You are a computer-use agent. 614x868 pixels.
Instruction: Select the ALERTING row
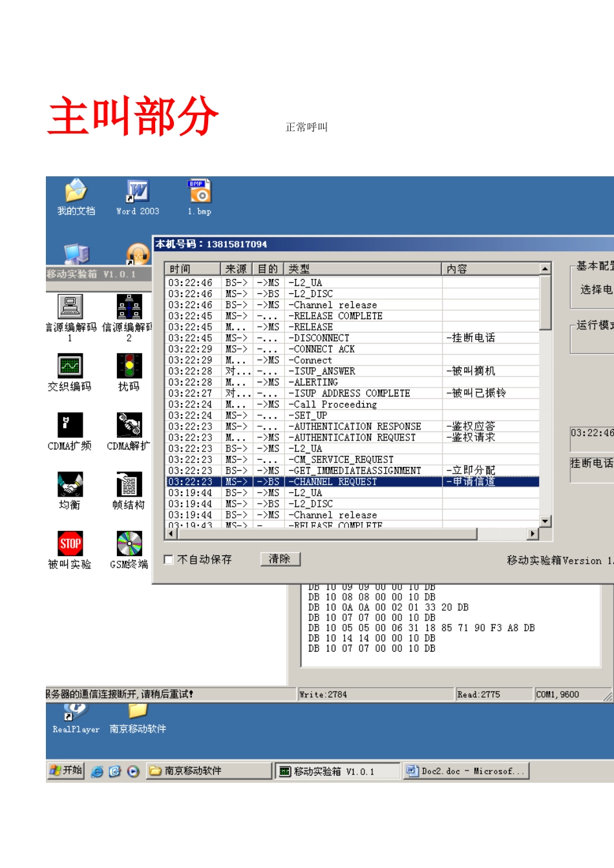pos(353,382)
